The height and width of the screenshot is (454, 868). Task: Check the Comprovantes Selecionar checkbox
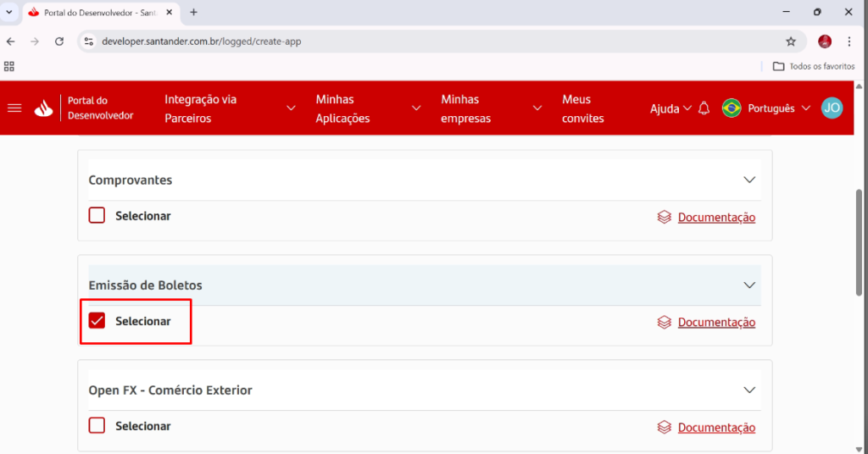[97, 216]
